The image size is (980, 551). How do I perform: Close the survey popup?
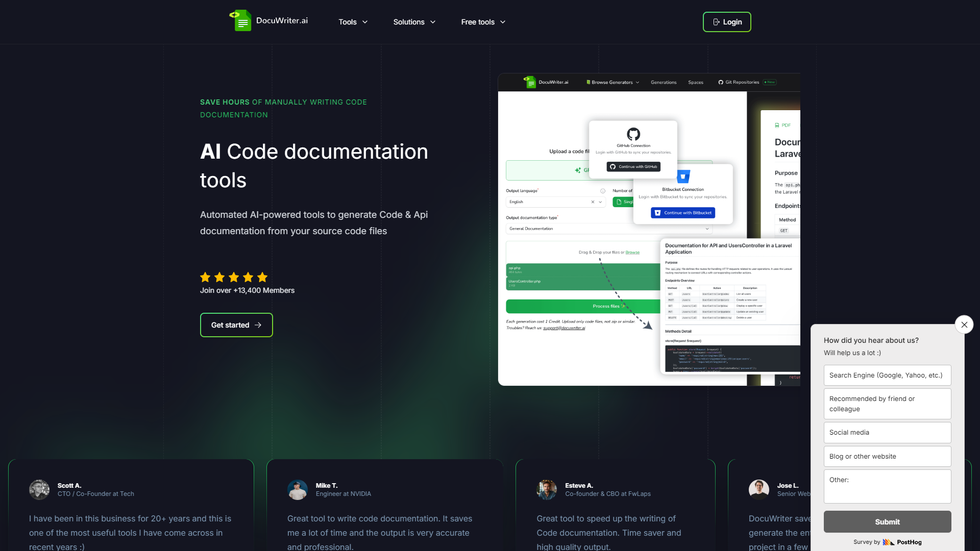[x=964, y=324]
